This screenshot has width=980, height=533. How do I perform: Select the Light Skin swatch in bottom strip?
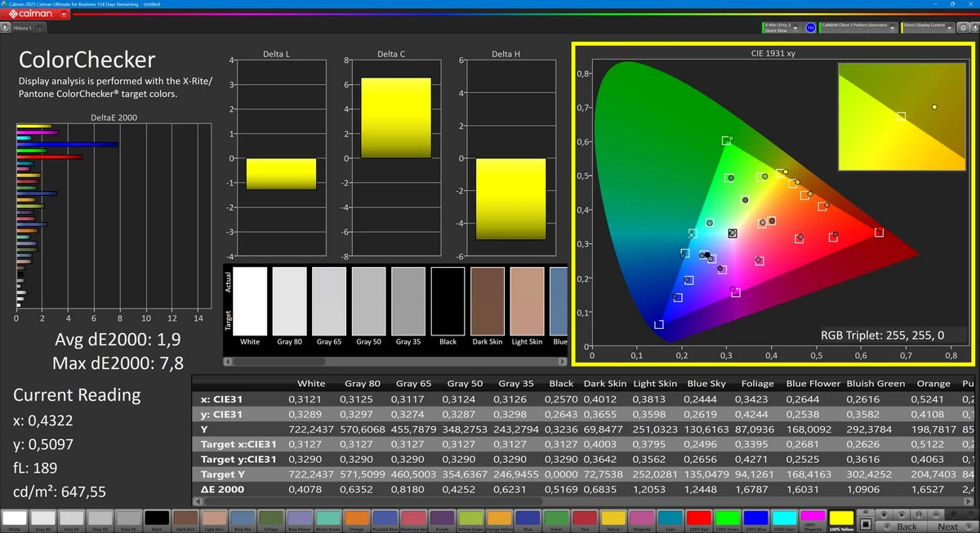pyautogui.click(x=213, y=519)
